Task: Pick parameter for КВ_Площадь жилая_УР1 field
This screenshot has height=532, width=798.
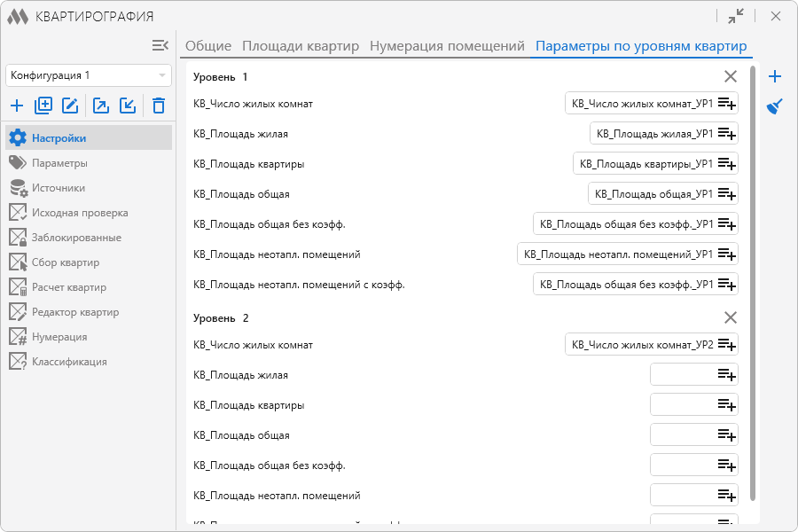Action: [727, 134]
